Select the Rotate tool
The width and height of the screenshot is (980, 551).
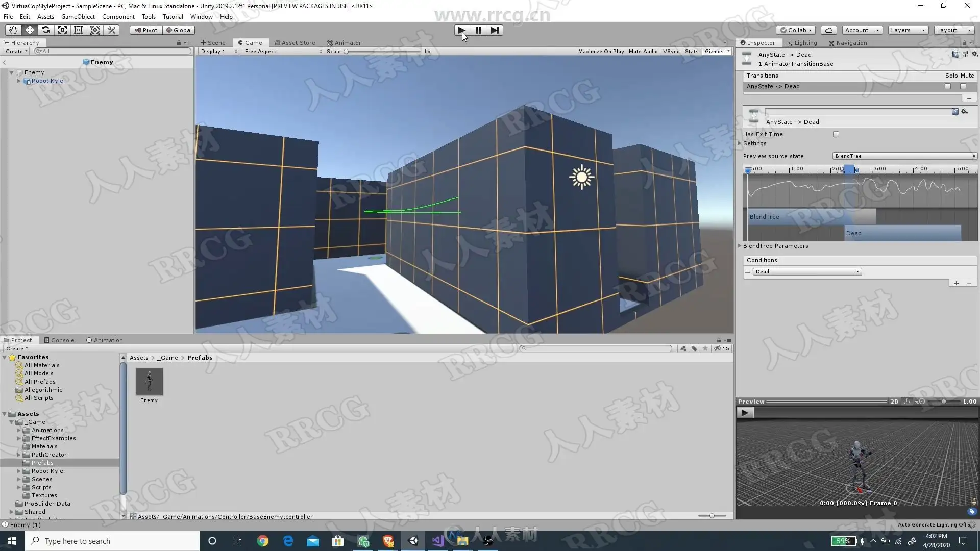click(46, 30)
